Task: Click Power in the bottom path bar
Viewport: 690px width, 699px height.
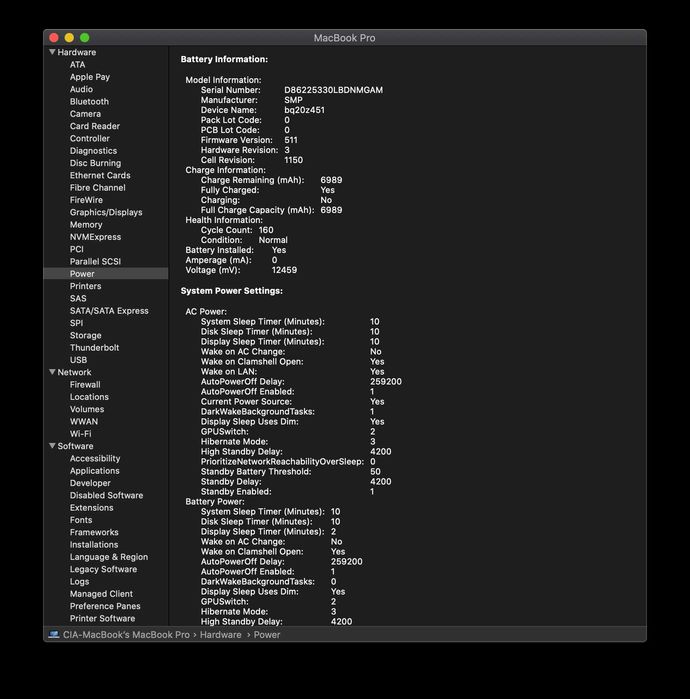Action: 267,635
